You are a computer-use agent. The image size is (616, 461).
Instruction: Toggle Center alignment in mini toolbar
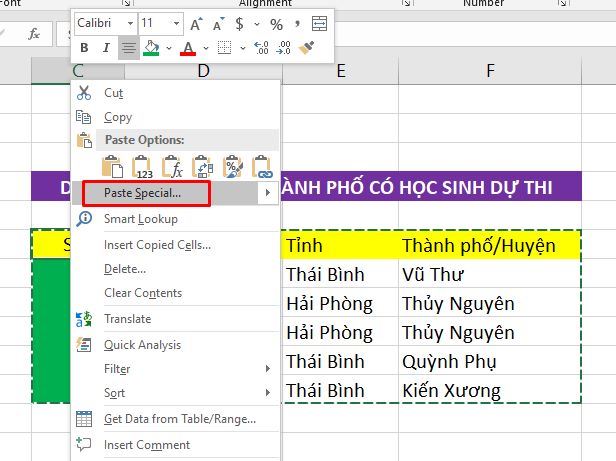pyautogui.click(x=128, y=48)
